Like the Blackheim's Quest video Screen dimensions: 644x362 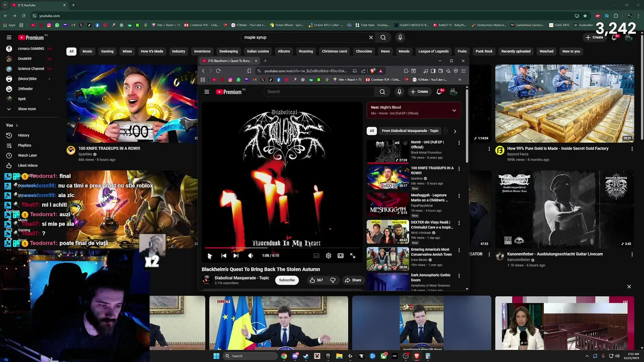pos(316,280)
